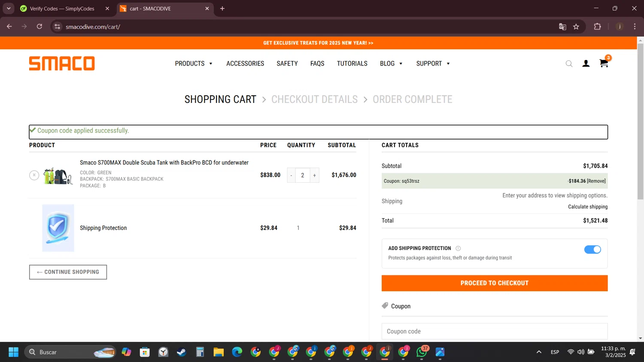Click the Coupon code input field
Screen dimensions: 644x362
pyautogui.click(x=495, y=331)
